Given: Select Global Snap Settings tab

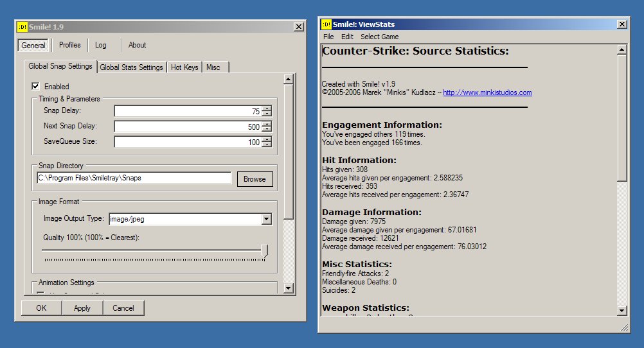Looking at the screenshot, I should (60, 66).
